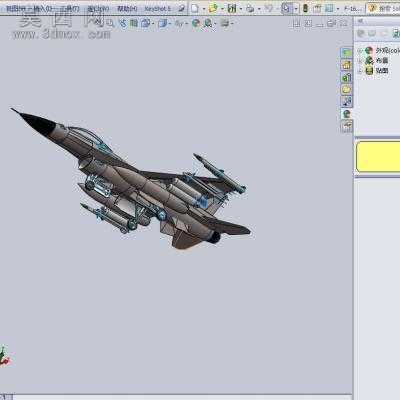Expand the 外观(color) appearances tree node
Screen dimensions: 400x400
pyautogui.click(x=360, y=51)
